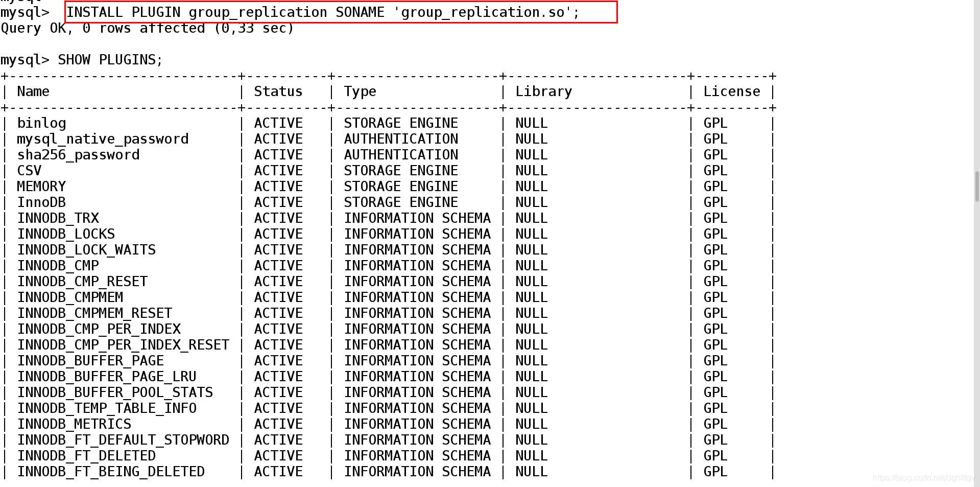Click STORAGE ENGINE type in the InnoDB row
980x487 pixels.
pos(401,202)
